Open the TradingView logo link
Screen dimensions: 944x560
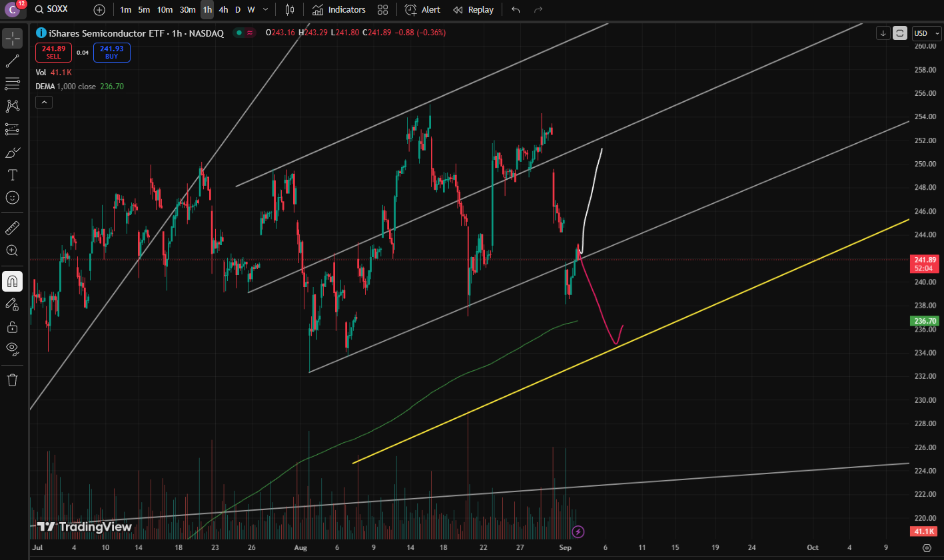click(84, 527)
